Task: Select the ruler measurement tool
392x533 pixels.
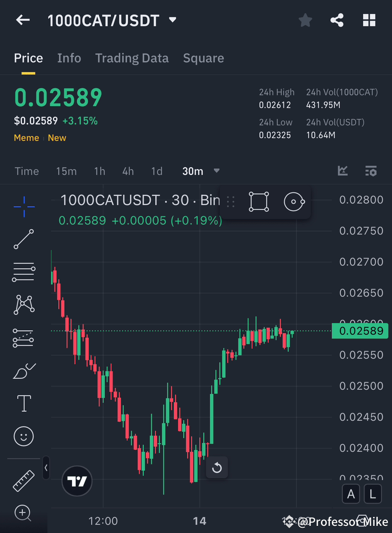Action: coord(24,480)
